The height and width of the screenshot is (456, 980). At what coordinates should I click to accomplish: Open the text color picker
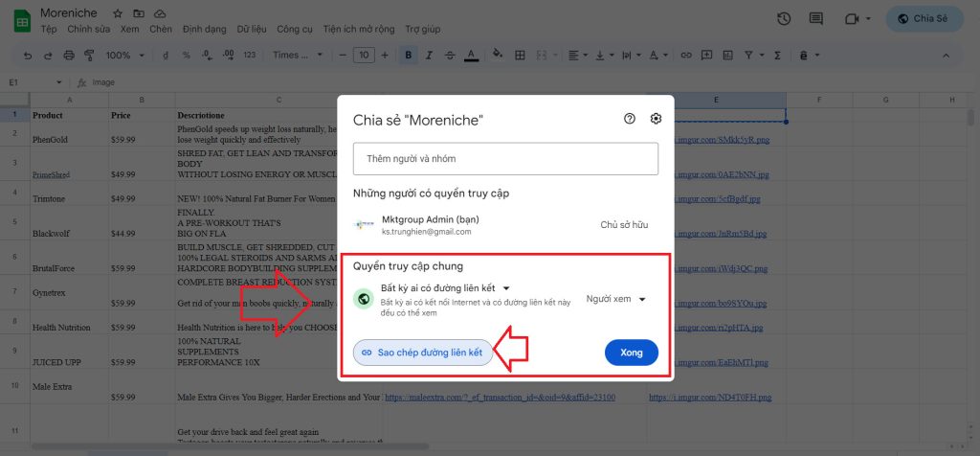471,56
